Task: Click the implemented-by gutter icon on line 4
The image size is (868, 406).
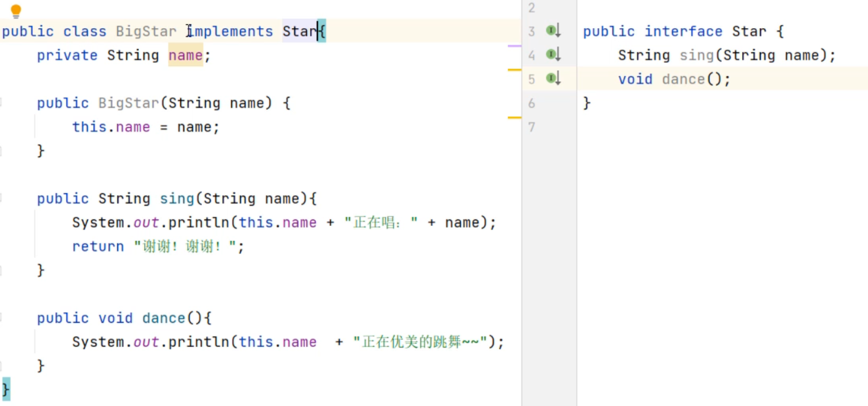Action: 553,54
